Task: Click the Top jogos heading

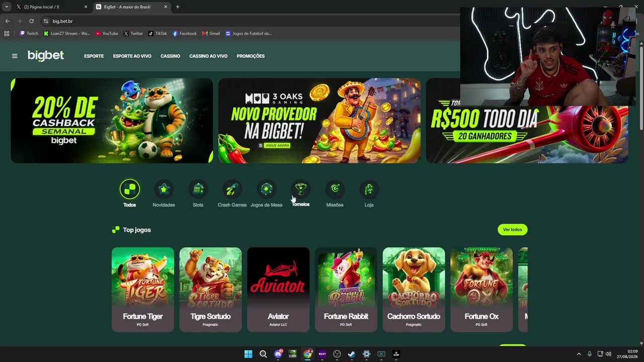Action: coord(137,230)
